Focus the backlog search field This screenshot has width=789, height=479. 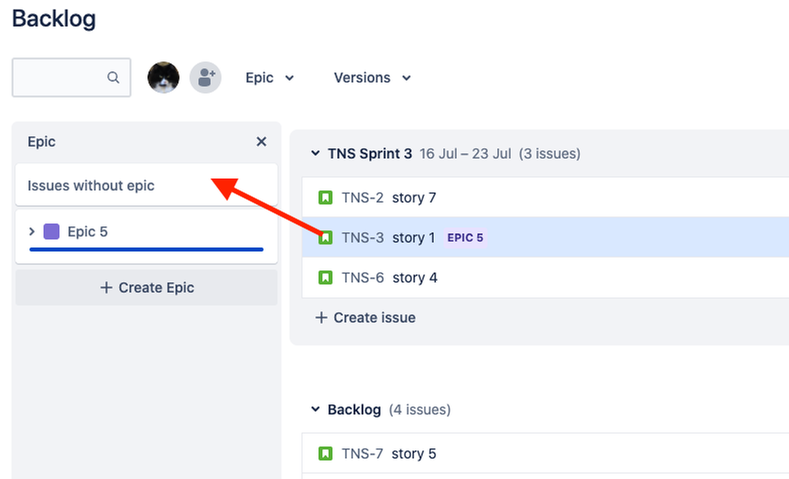click(x=71, y=77)
